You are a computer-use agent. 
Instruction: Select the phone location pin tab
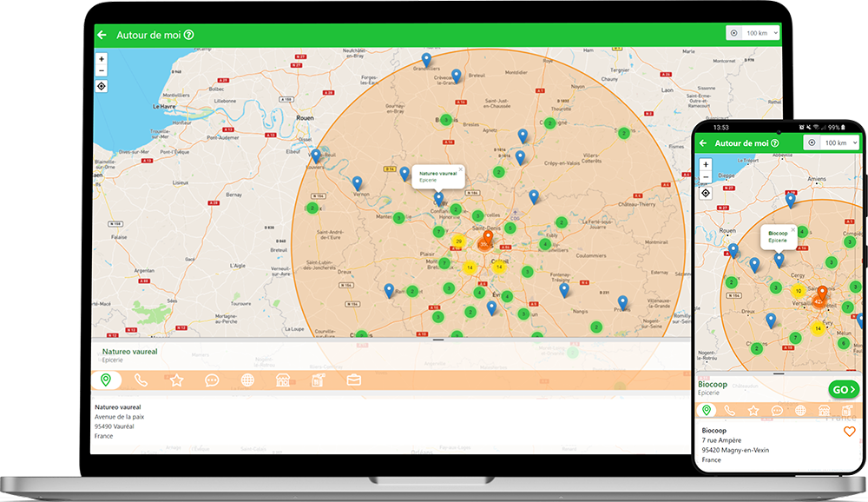coord(707,410)
